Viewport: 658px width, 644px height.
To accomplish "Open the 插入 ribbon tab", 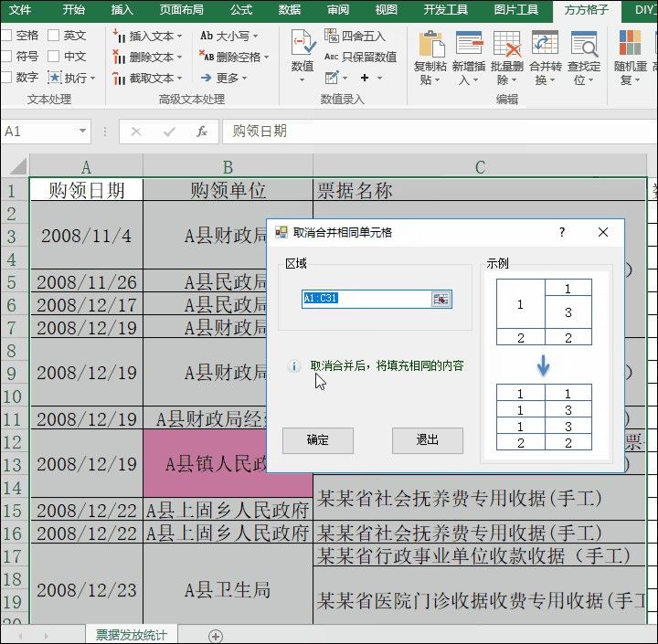I will click(122, 9).
